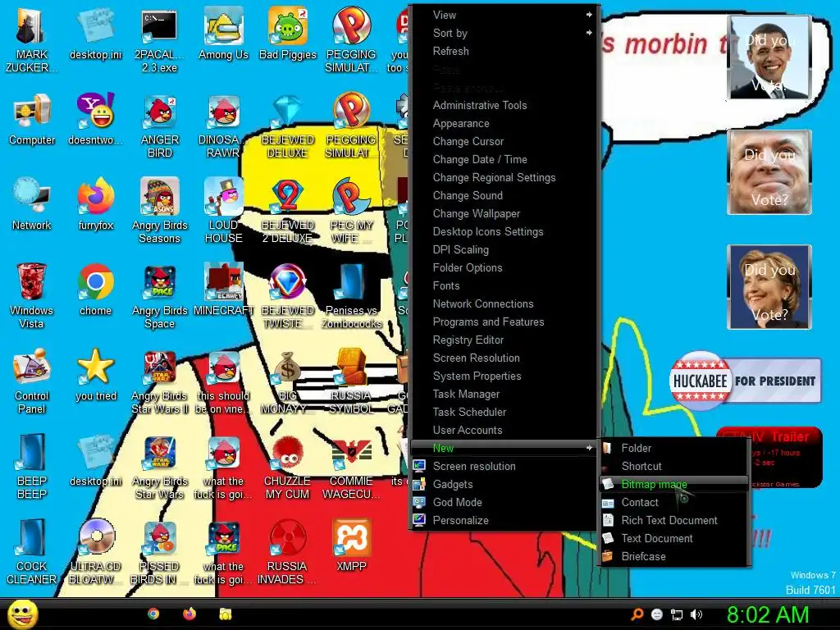The height and width of the screenshot is (630, 840).
Task: Choose Refresh from context menu
Action: (503, 51)
